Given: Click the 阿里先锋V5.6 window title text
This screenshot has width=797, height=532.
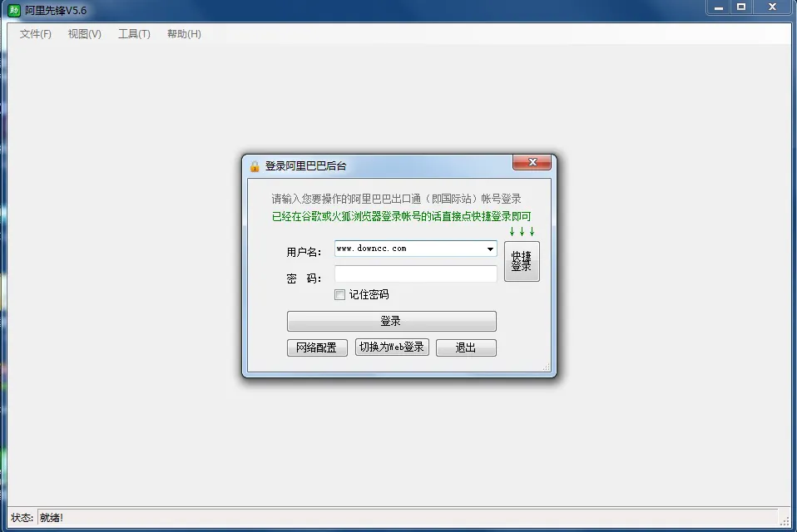Looking at the screenshot, I should [56, 10].
